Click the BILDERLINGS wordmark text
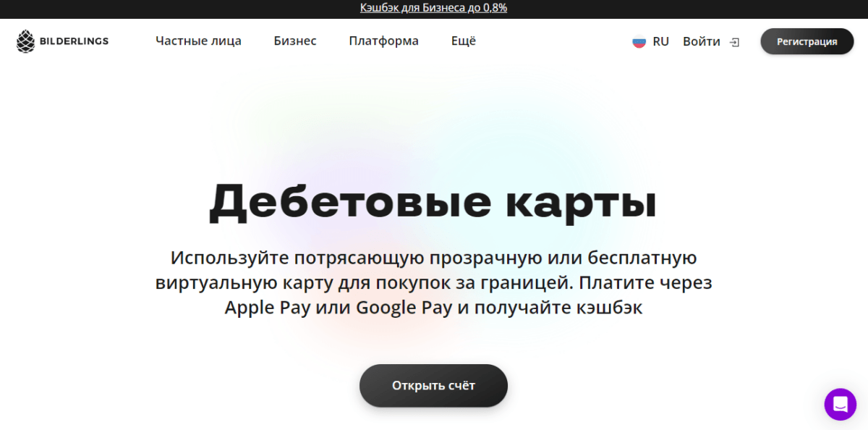 [74, 41]
